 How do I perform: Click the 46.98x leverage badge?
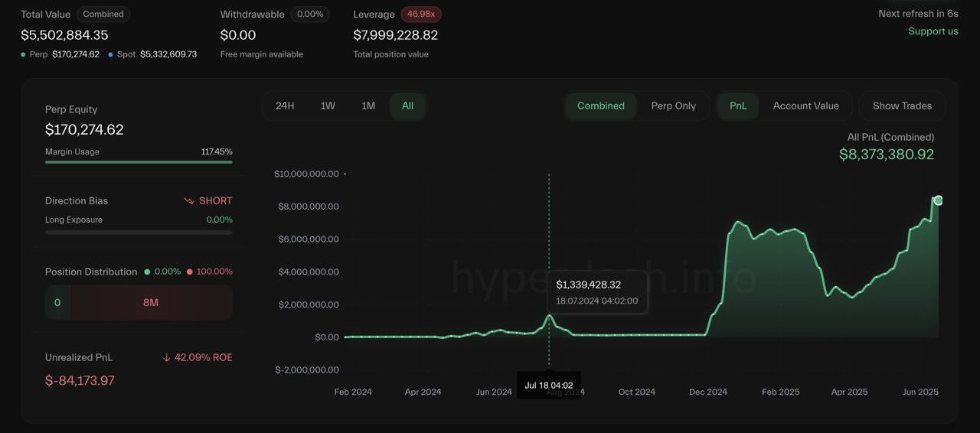tap(421, 14)
